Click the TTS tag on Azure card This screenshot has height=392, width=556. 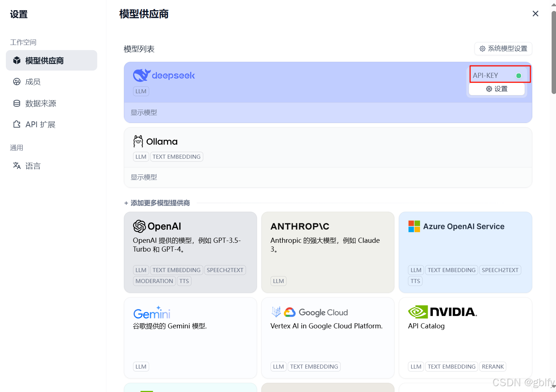click(415, 281)
